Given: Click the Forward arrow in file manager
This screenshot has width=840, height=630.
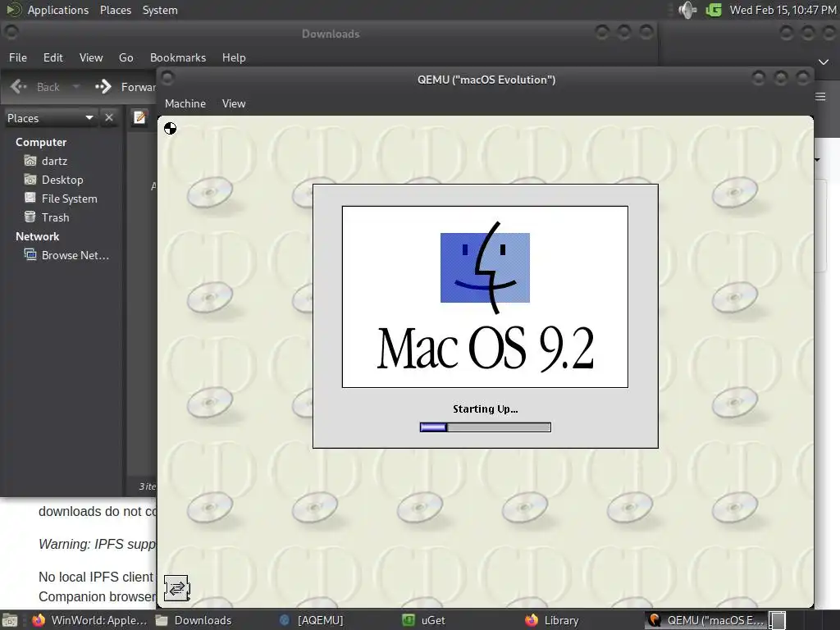Looking at the screenshot, I should (103, 86).
